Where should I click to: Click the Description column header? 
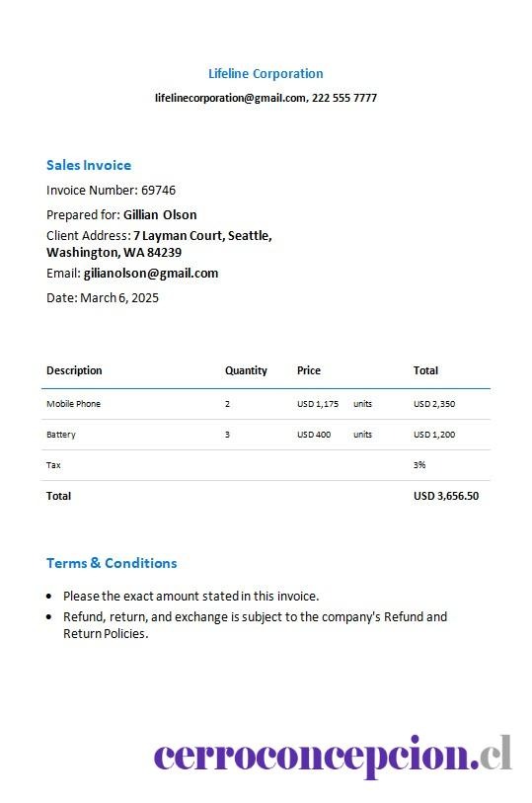coord(74,370)
